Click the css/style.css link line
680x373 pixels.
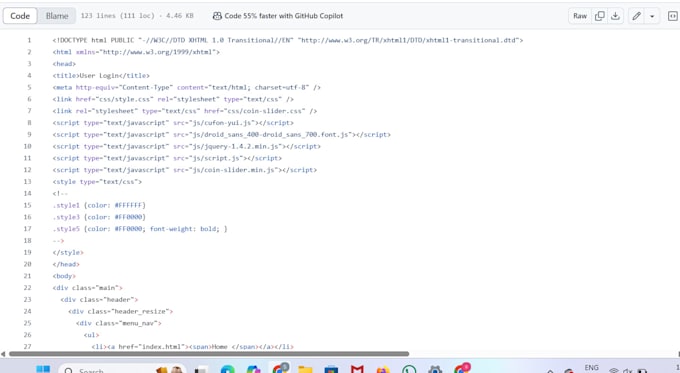coord(173,99)
